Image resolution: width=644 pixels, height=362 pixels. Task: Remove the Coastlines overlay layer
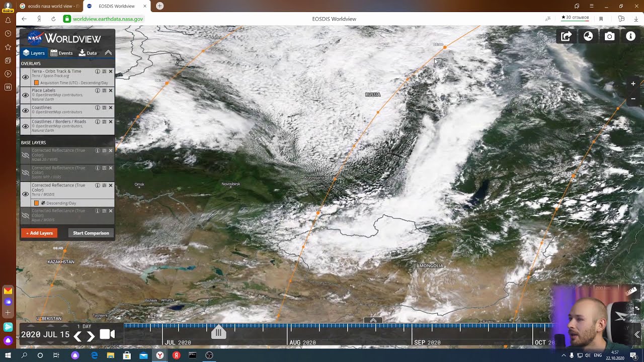111,108
